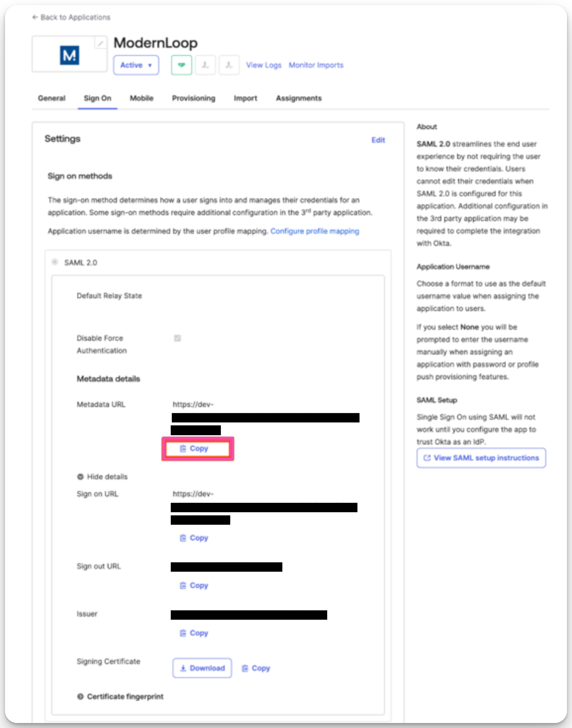
Task: Click the Settings heading
Action: 63,138
